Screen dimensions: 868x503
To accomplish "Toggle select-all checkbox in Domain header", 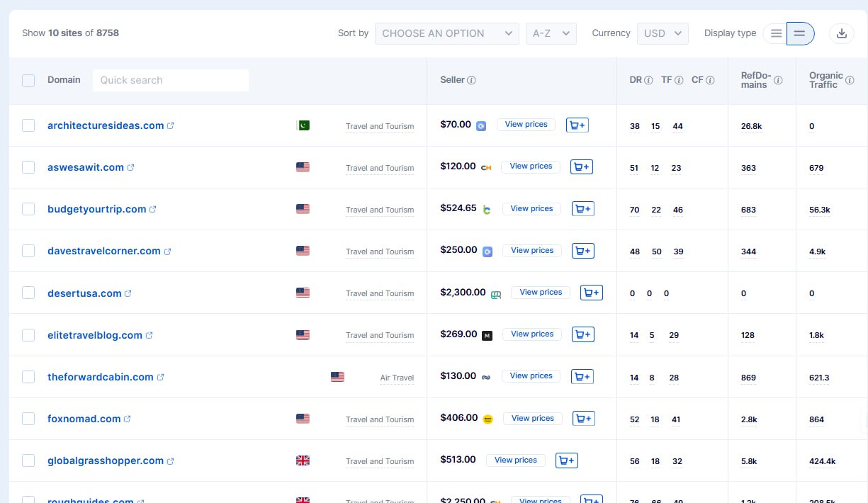I will tap(28, 80).
